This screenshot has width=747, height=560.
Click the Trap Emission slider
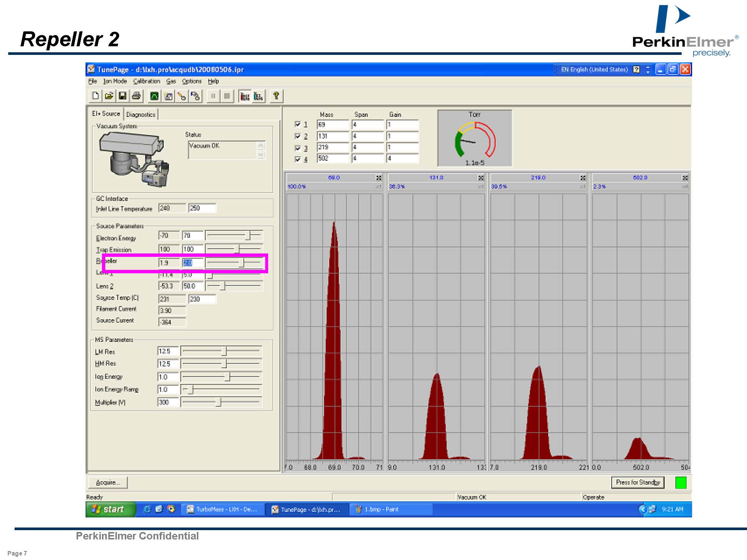click(x=234, y=249)
